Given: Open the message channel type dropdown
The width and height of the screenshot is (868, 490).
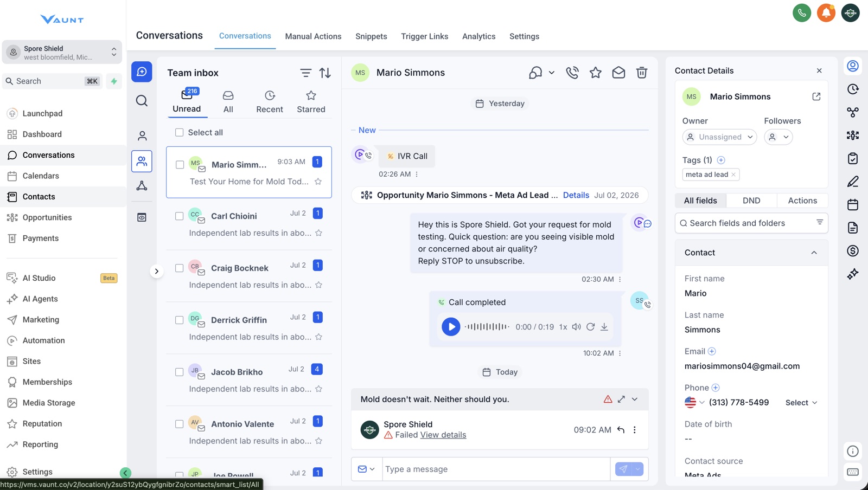Looking at the screenshot, I should pos(367,469).
